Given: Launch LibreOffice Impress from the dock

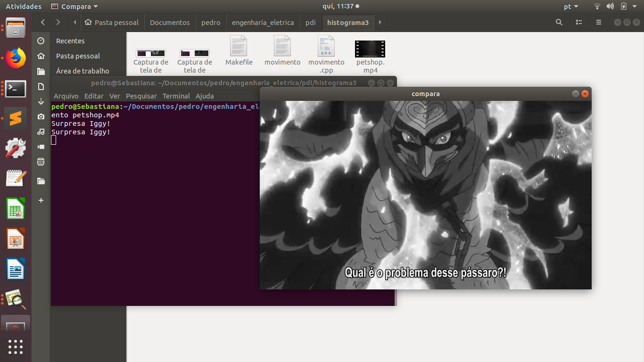Looking at the screenshot, I should click(x=16, y=239).
